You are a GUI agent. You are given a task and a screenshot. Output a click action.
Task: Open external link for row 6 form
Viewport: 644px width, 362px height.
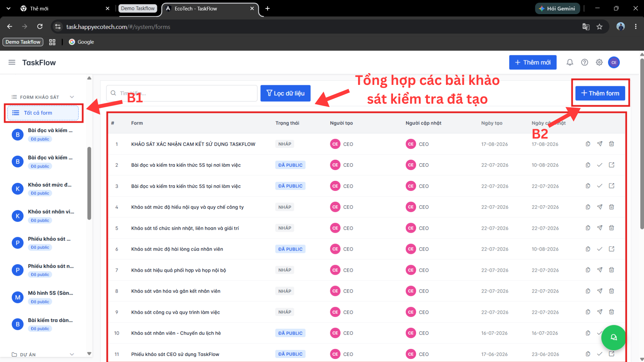(x=611, y=249)
